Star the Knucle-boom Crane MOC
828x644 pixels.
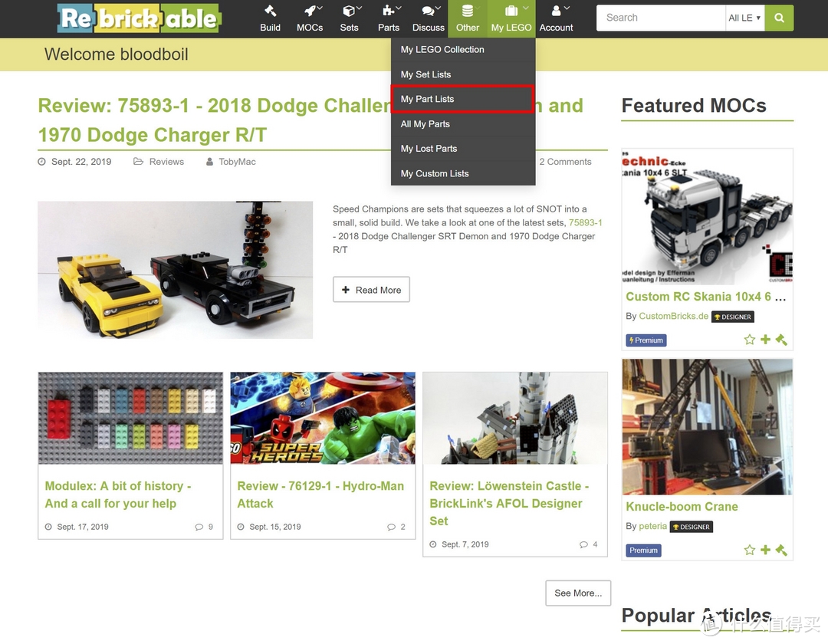[749, 550]
